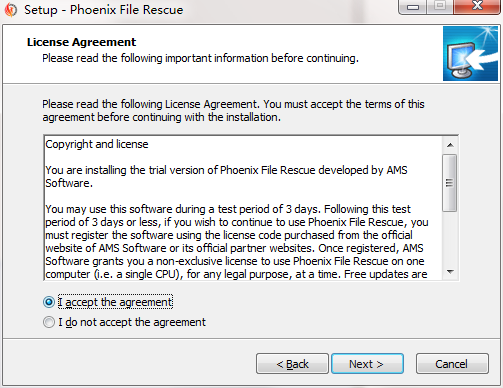Click the "important information before continuing" subtitle

point(262,58)
